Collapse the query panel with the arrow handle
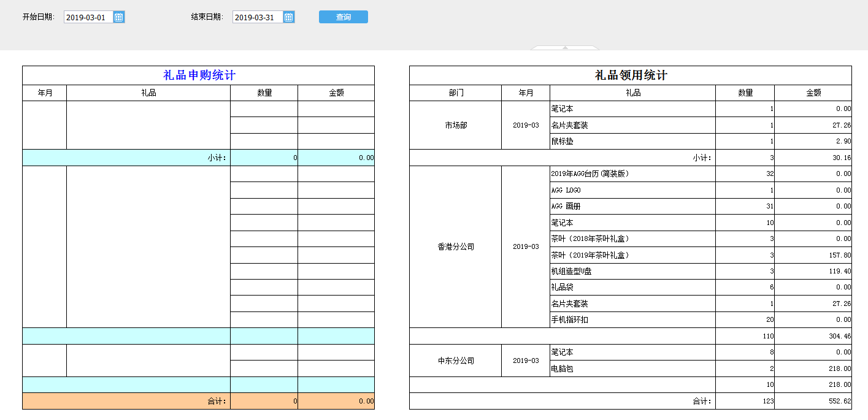 click(x=565, y=47)
